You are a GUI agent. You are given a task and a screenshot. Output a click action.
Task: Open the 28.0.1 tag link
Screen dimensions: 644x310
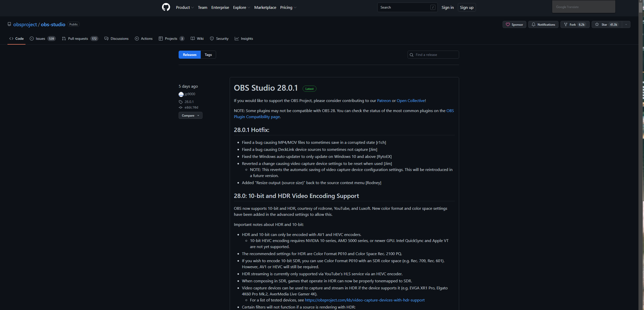pyautogui.click(x=189, y=102)
